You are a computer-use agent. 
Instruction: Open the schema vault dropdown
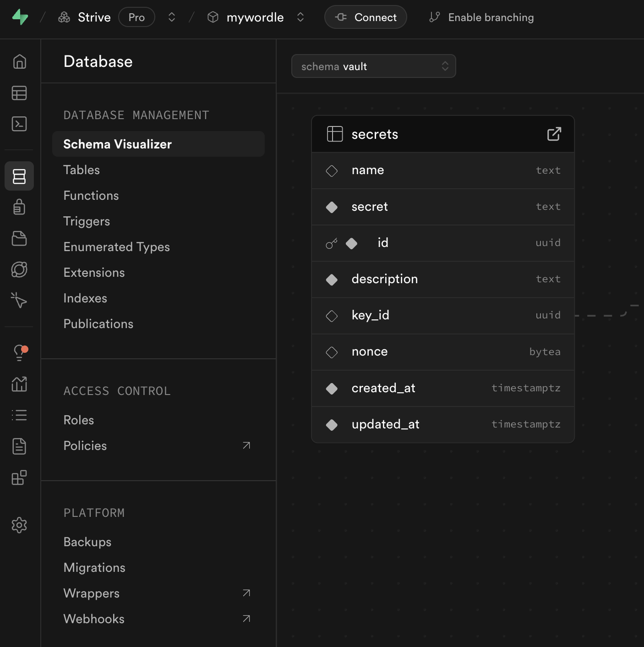tap(374, 66)
